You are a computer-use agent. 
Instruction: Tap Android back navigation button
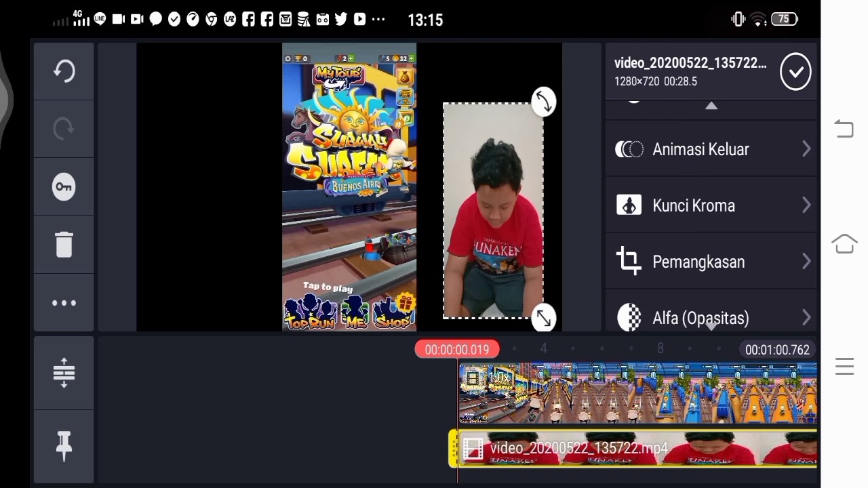pos(844,129)
